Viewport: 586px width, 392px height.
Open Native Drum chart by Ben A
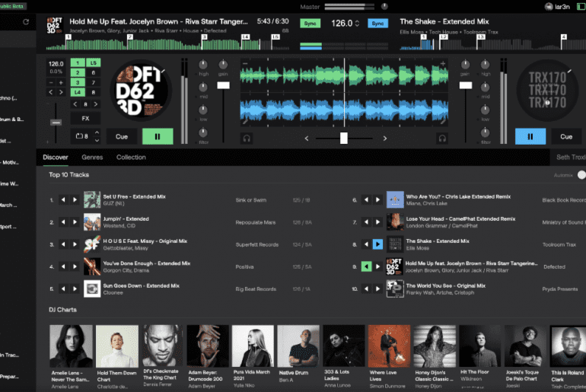[x=298, y=346]
